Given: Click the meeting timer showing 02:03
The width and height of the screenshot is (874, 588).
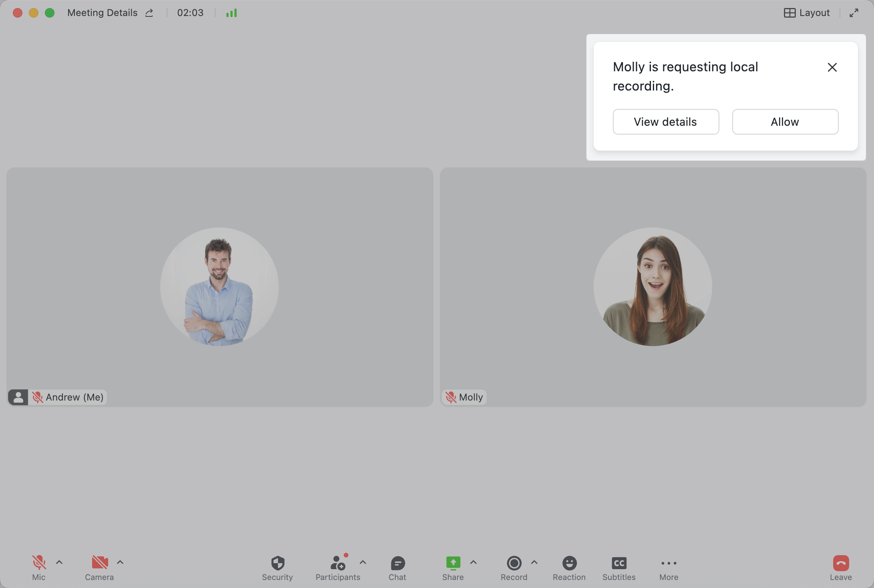Looking at the screenshot, I should 190,12.
